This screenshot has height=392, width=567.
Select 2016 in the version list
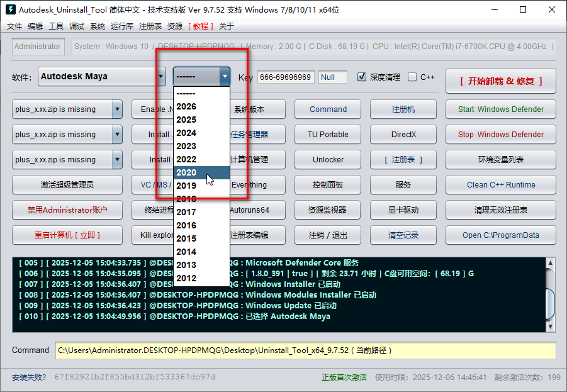click(201, 225)
